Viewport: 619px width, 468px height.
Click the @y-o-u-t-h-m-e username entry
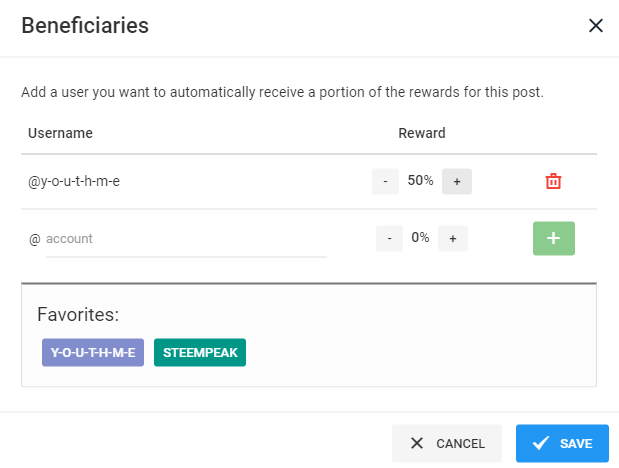74,181
